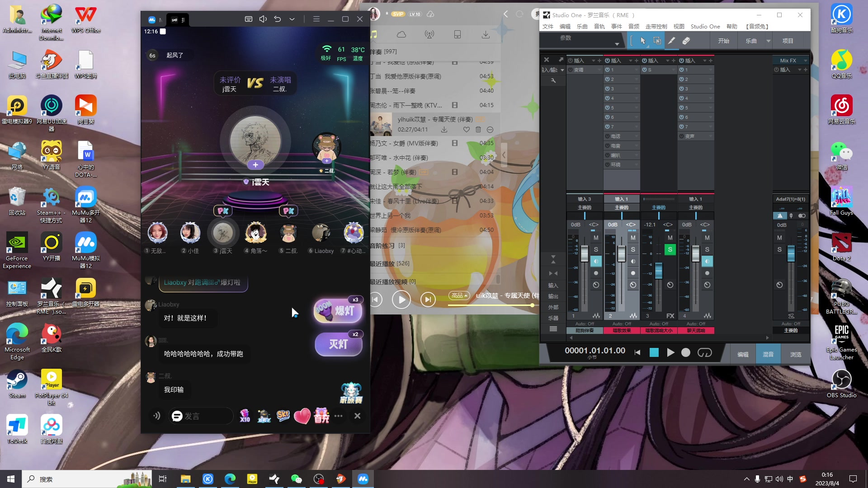Open the cloud tab icon in Kugou
868x488 pixels.
pyautogui.click(x=401, y=35)
